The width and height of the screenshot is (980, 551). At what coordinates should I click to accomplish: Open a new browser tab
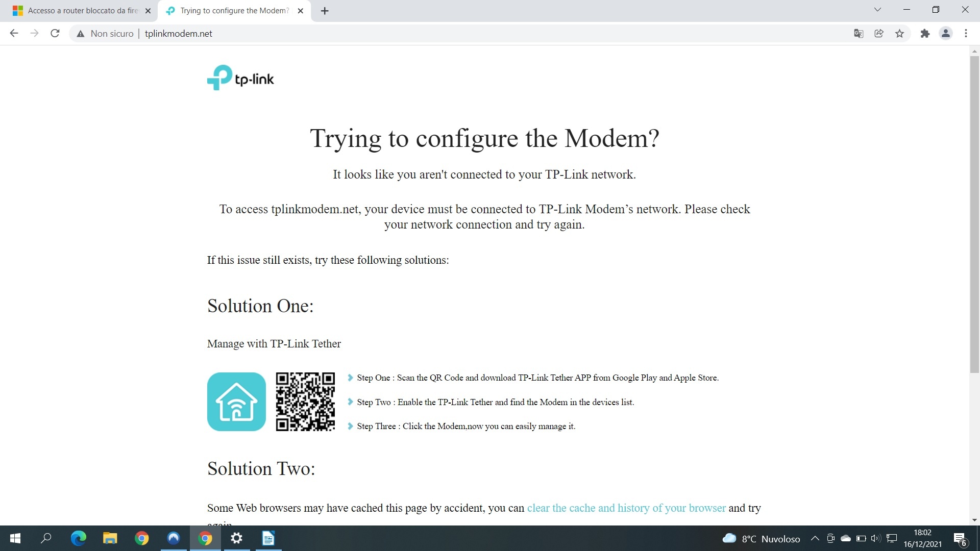325,11
